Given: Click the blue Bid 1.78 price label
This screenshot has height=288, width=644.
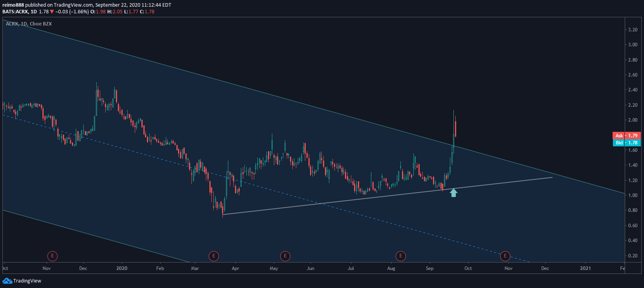Looking at the screenshot, I should pos(627,143).
